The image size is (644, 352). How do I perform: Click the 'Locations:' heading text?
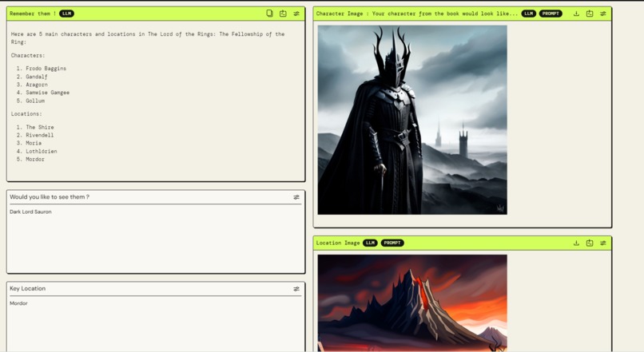coord(26,113)
